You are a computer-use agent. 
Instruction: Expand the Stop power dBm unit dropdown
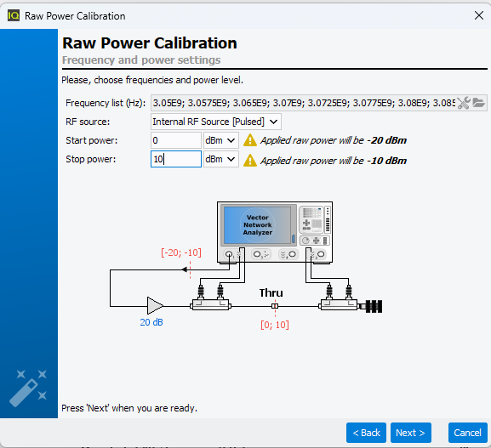220,159
